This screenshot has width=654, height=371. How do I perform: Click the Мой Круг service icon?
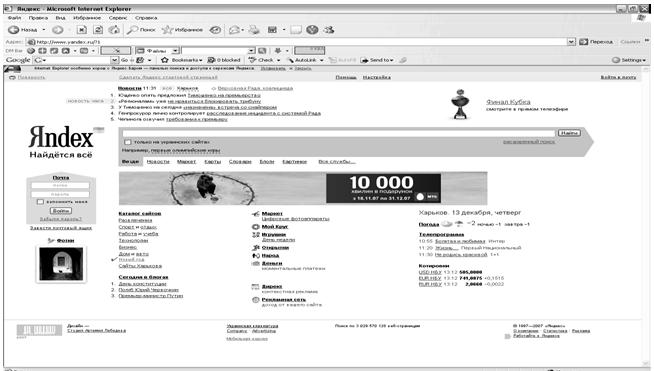256,227
